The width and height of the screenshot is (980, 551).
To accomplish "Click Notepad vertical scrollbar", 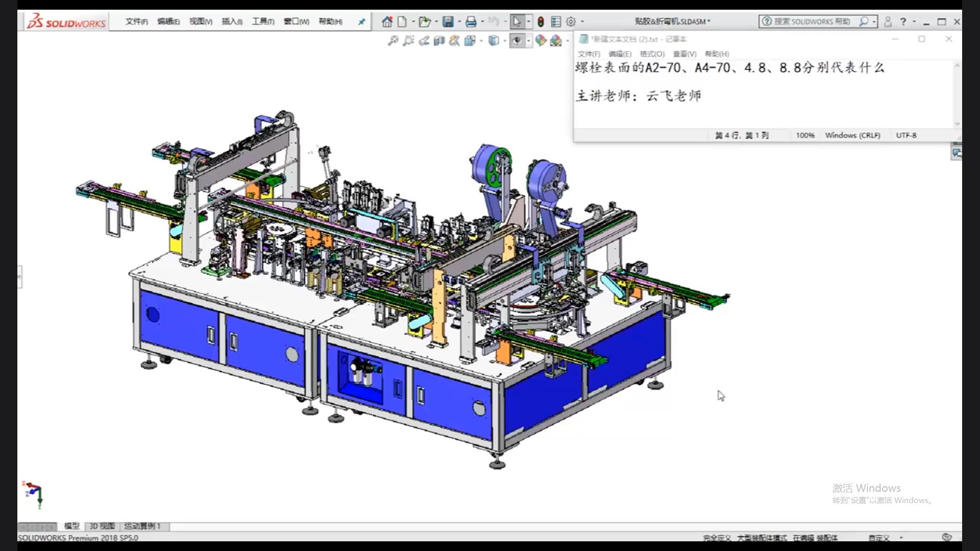I will coord(957,94).
